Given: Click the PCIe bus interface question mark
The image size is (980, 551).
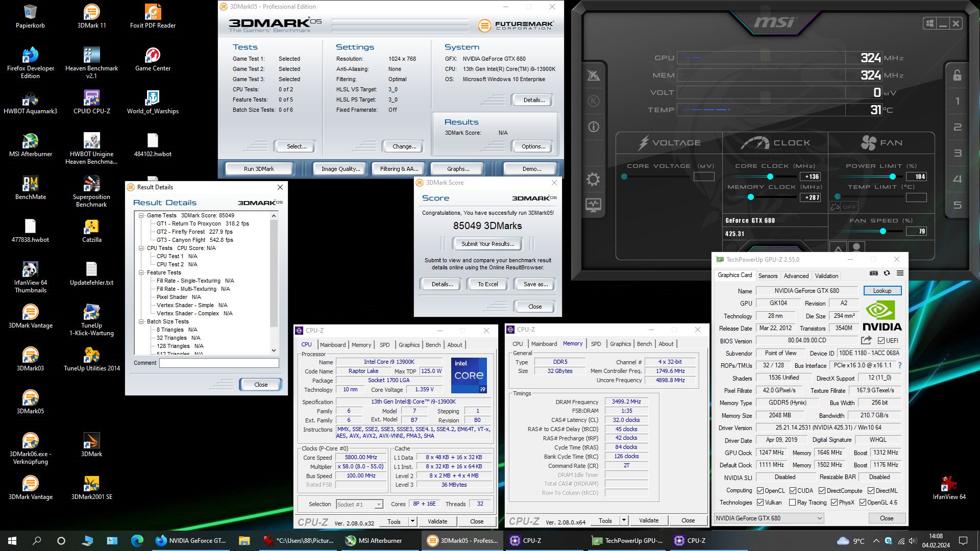Looking at the screenshot, I should point(899,365).
